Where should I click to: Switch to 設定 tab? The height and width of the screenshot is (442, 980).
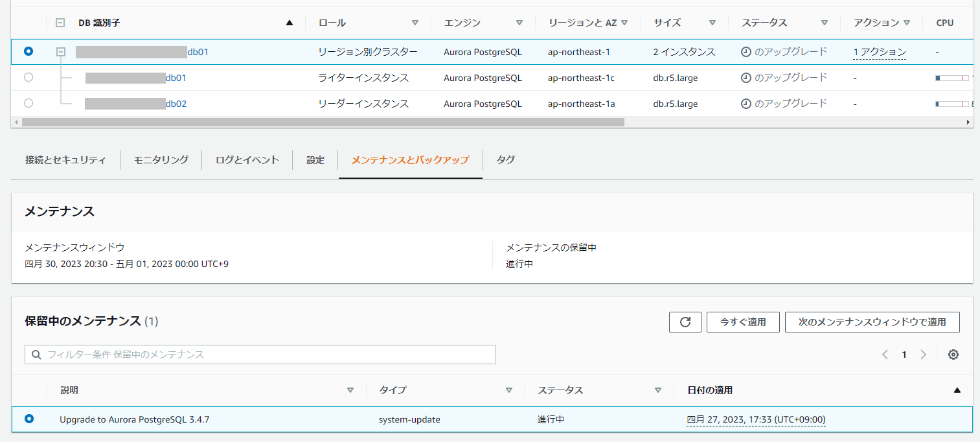pos(315,159)
